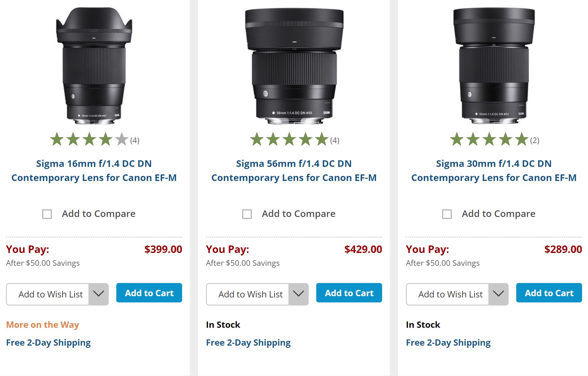
Task: Add the $399.00 16mm lens to cart
Action: click(x=149, y=293)
